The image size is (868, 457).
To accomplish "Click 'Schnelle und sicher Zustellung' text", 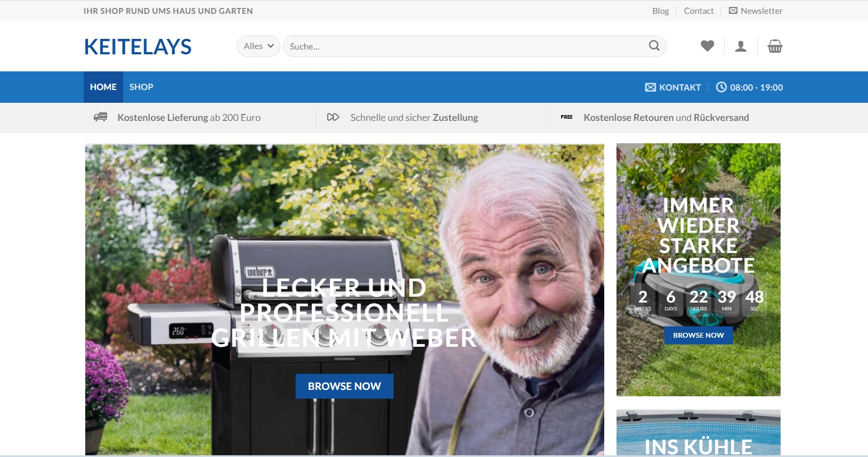I will (x=414, y=118).
